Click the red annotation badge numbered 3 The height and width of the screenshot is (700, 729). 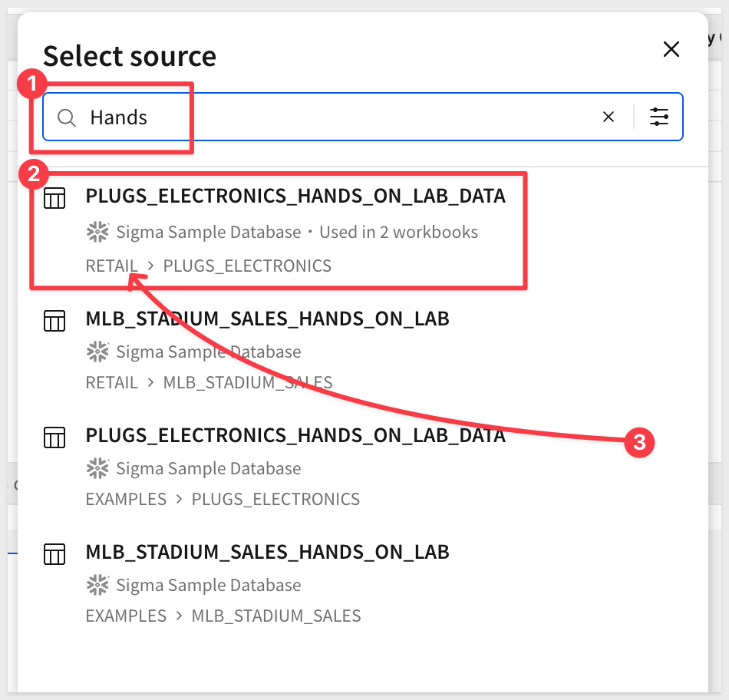[x=639, y=442]
